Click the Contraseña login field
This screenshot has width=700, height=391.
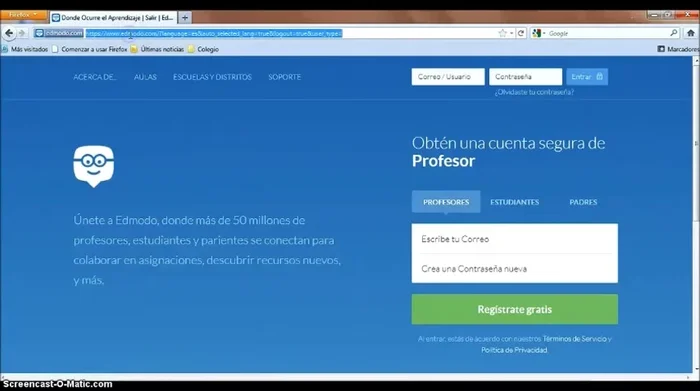coord(525,77)
